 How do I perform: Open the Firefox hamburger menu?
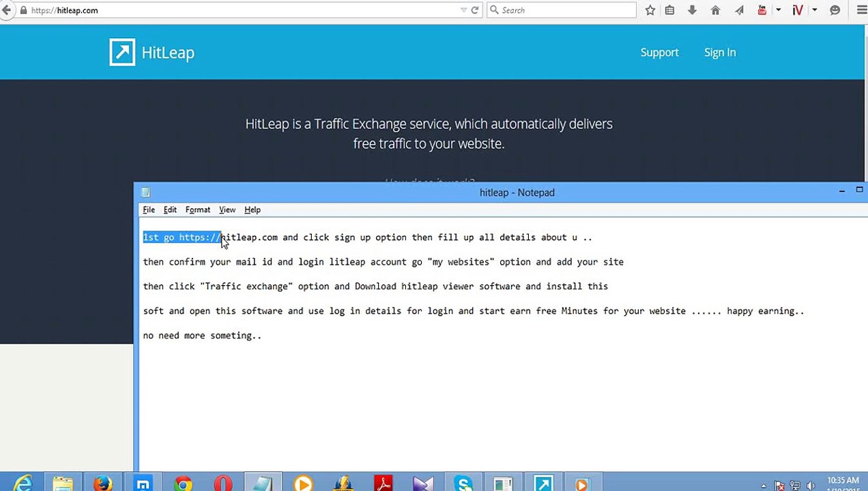pos(860,10)
